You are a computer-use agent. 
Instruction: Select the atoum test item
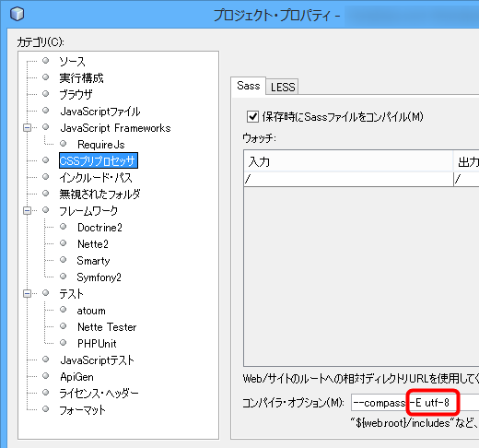(91, 311)
